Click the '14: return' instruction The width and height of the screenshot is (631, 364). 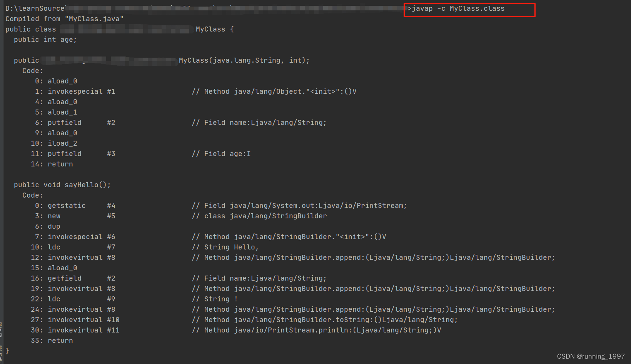(x=52, y=164)
